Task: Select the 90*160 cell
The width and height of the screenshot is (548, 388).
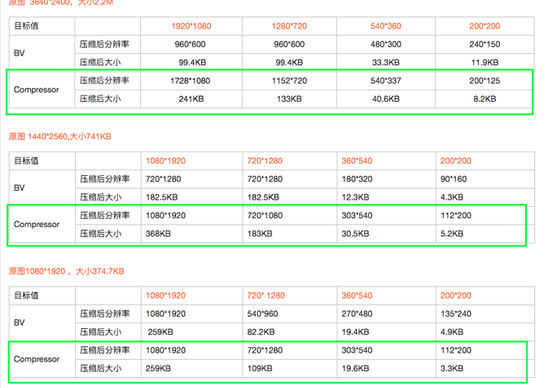Action: tap(454, 179)
